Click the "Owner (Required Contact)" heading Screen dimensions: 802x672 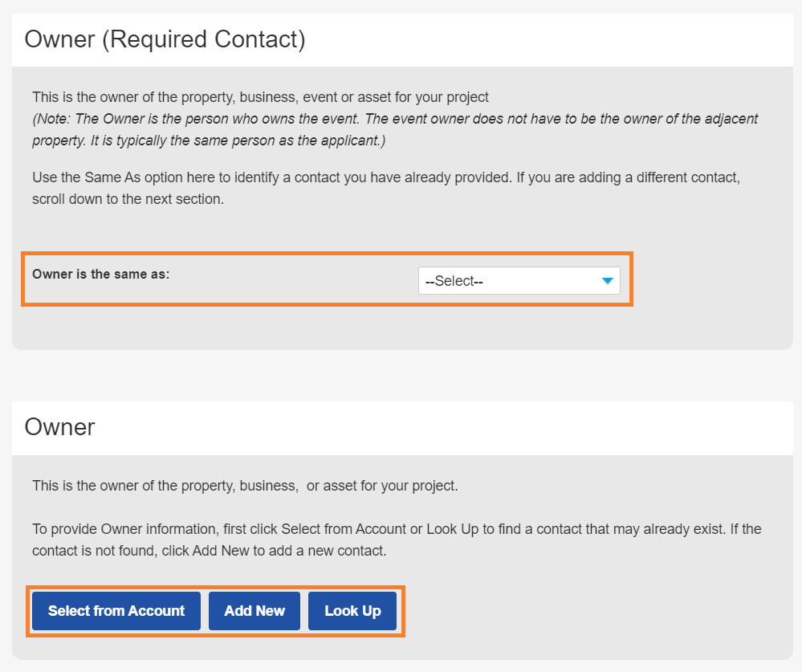point(165,39)
